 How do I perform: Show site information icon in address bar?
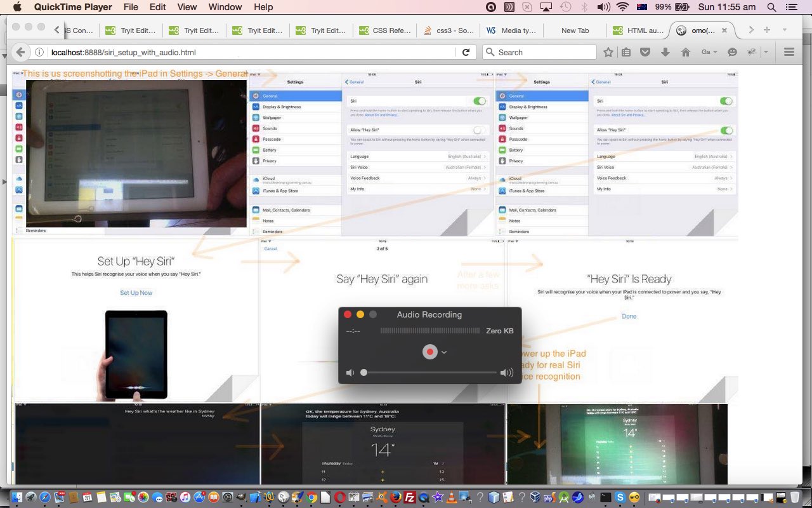tap(39, 52)
